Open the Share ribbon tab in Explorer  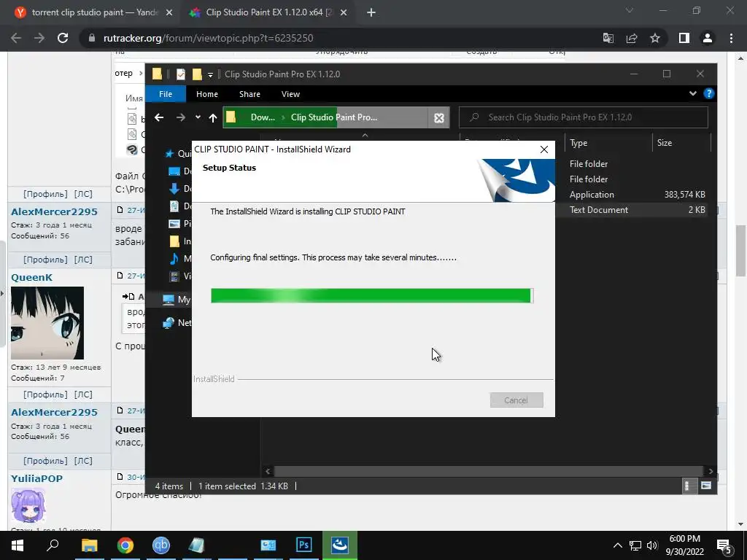[x=249, y=94]
